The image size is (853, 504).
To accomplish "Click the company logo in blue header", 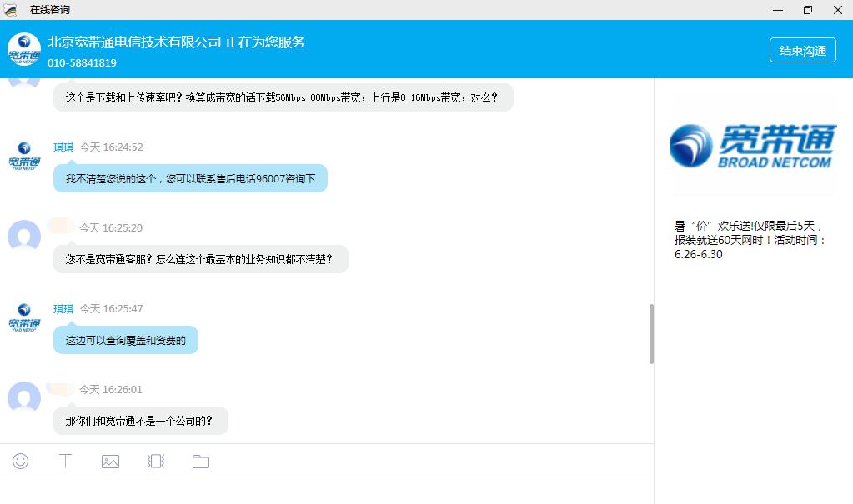I will click(24, 50).
